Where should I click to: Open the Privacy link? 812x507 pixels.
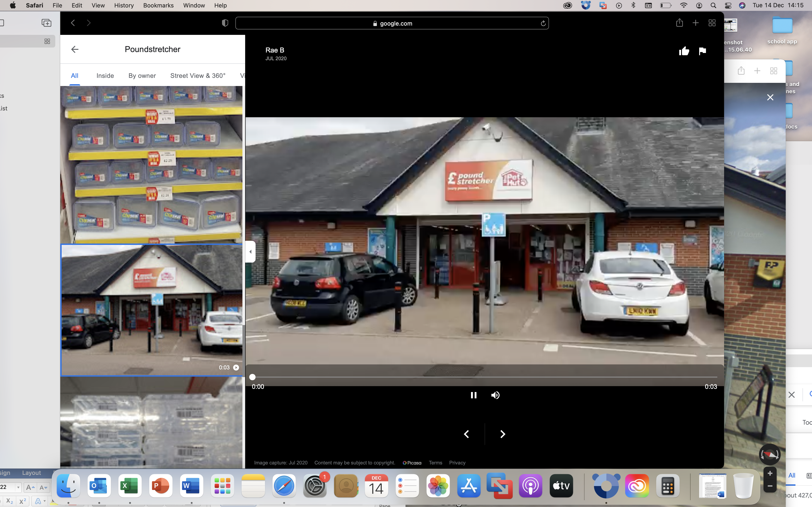[x=457, y=463]
